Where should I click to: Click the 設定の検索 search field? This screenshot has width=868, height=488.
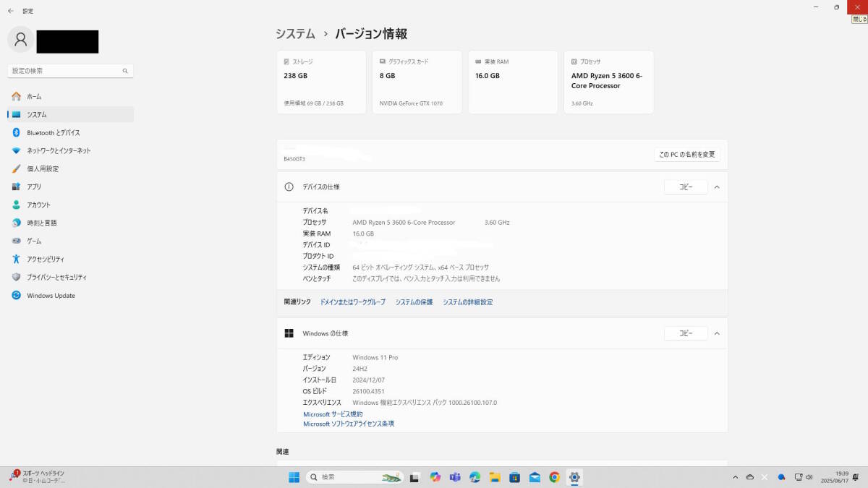[x=70, y=71]
